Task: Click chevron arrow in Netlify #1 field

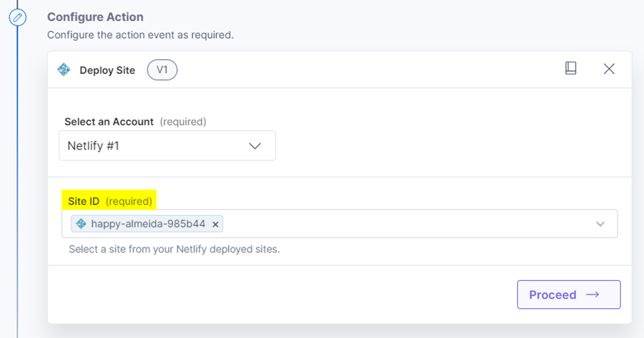Action: [255, 146]
